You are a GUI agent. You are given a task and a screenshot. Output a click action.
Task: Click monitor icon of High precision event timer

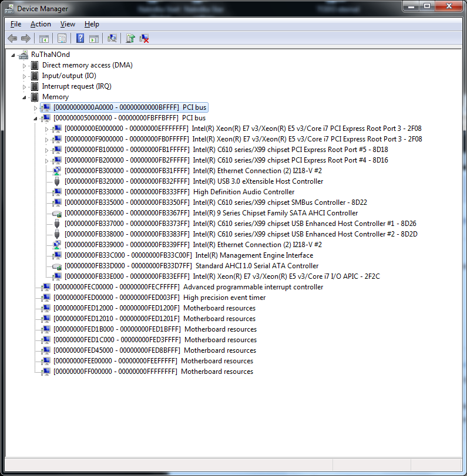[46, 298]
